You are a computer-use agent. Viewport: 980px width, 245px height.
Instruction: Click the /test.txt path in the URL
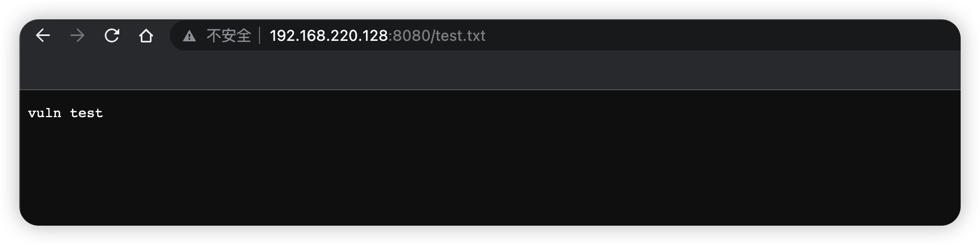tap(458, 35)
